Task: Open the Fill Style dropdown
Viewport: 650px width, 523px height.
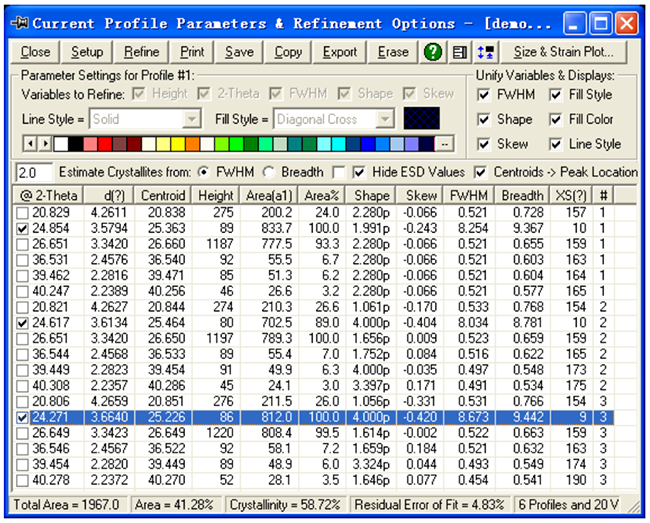Action: pos(385,119)
